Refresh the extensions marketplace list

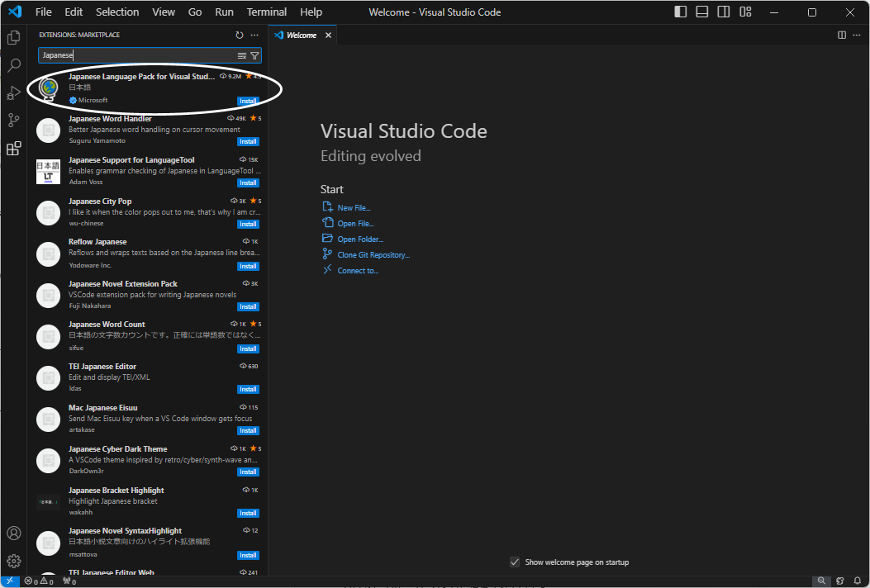pos(239,35)
